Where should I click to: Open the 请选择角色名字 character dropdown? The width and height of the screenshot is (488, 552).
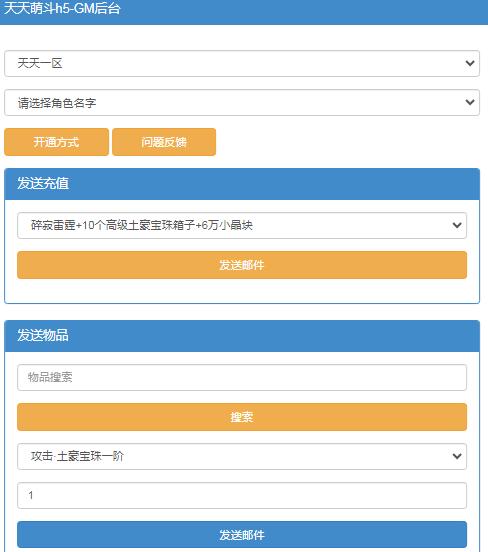point(242,102)
